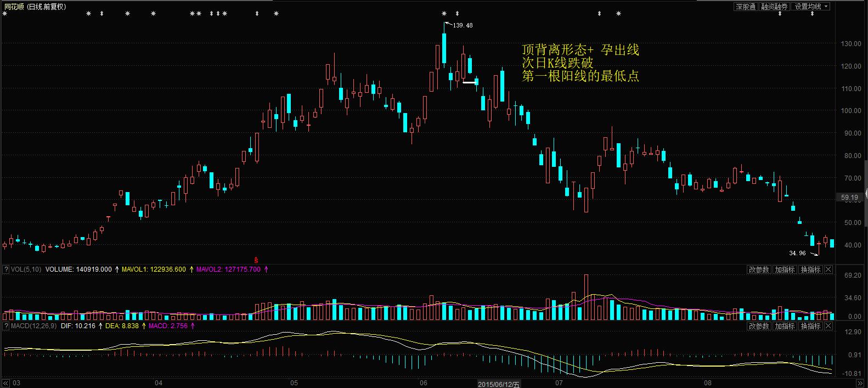Click the 融资融券 button
Screen dimensions: 868x388
pyautogui.click(x=774, y=7)
